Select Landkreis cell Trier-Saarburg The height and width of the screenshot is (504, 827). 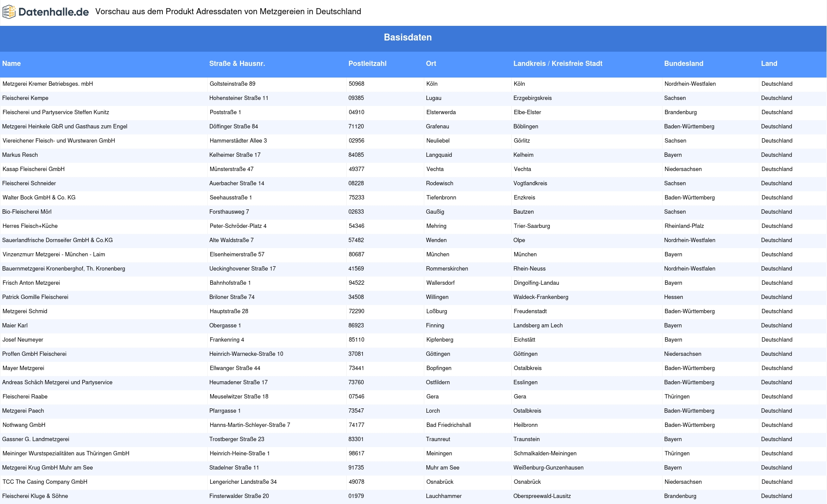pyautogui.click(x=532, y=226)
